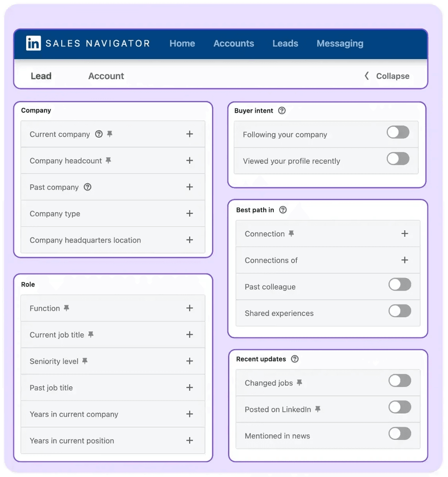
Task: Click the Best path in heading
Action: (255, 210)
